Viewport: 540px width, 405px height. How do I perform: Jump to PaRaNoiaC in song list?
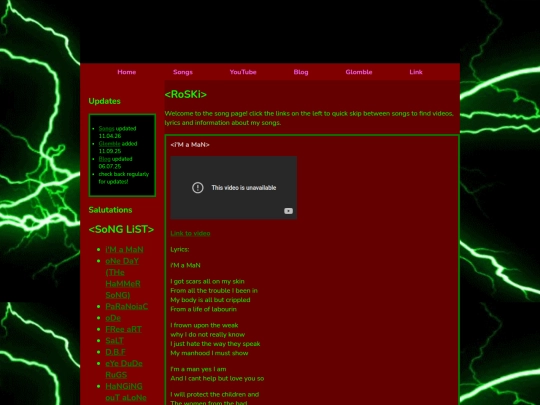click(127, 306)
